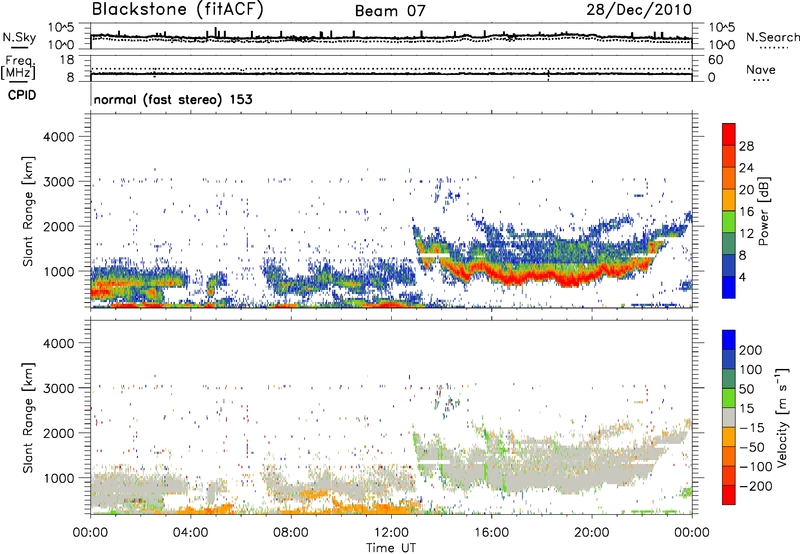Click the date '28/Dec/2010'
Image resolution: width=800 pixels, height=554 pixels.
click(639, 10)
